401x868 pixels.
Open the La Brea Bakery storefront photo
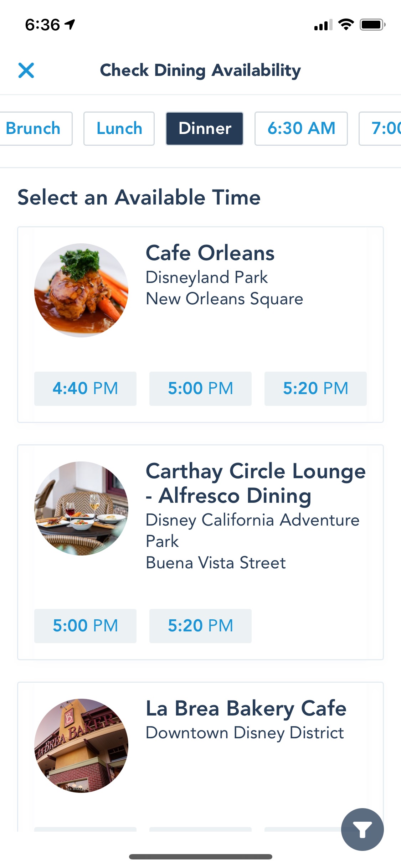tap(81, 746)
